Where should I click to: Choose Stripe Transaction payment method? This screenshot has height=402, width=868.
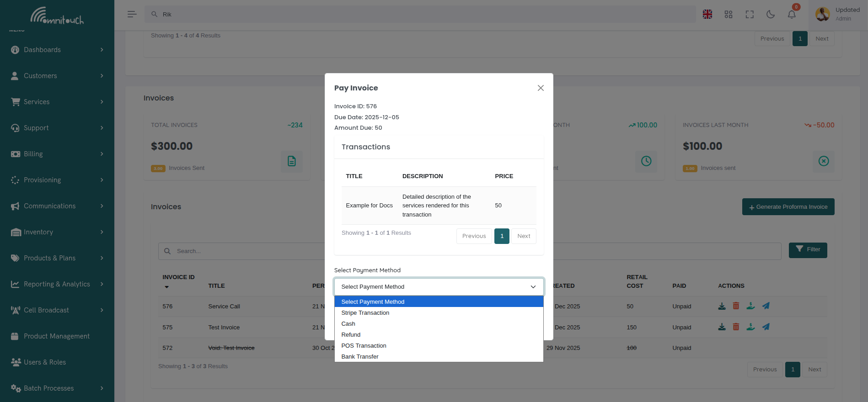click(365, 313)
